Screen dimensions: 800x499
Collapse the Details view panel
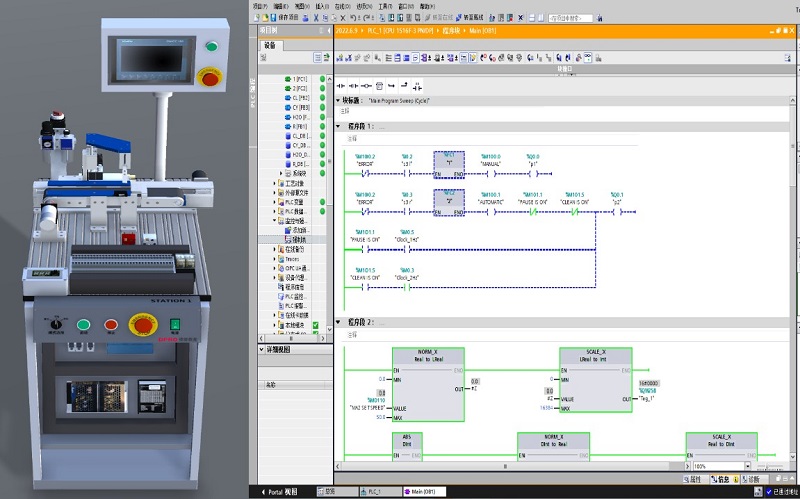262,350
